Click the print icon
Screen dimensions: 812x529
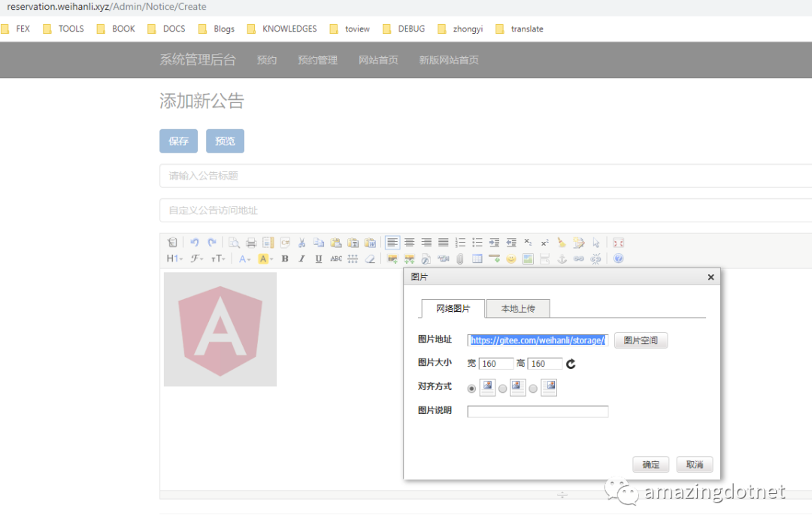[251, 242]
